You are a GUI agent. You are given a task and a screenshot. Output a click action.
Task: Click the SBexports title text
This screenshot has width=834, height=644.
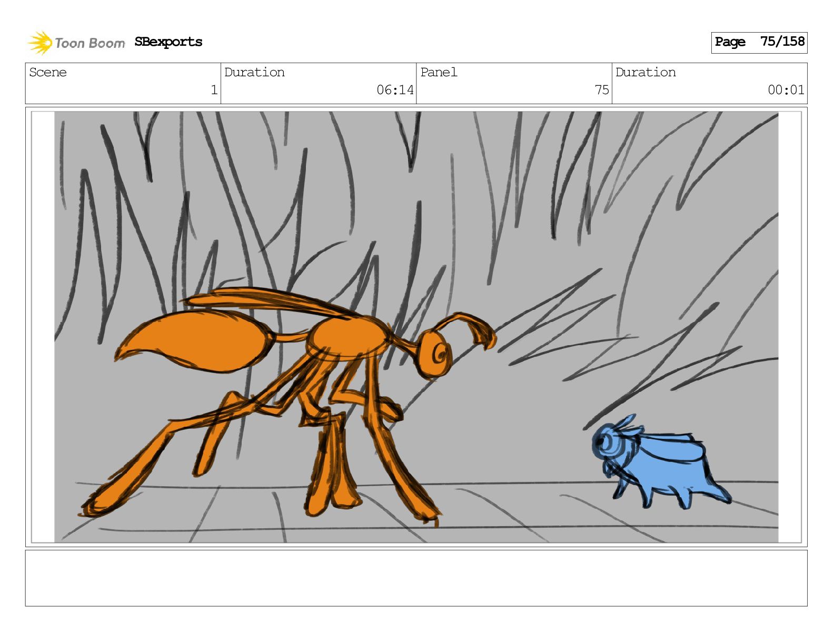pyautogui.click(x=168, y=42)
